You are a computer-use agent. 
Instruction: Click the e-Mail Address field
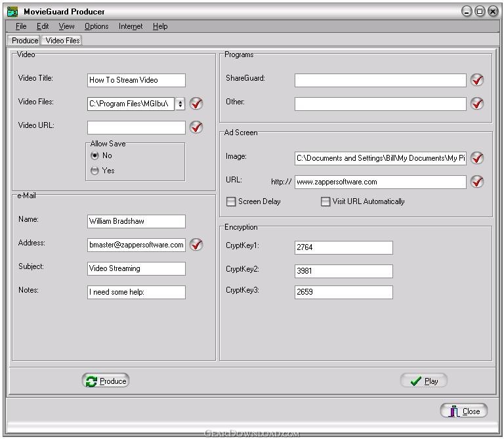[136, 245]
